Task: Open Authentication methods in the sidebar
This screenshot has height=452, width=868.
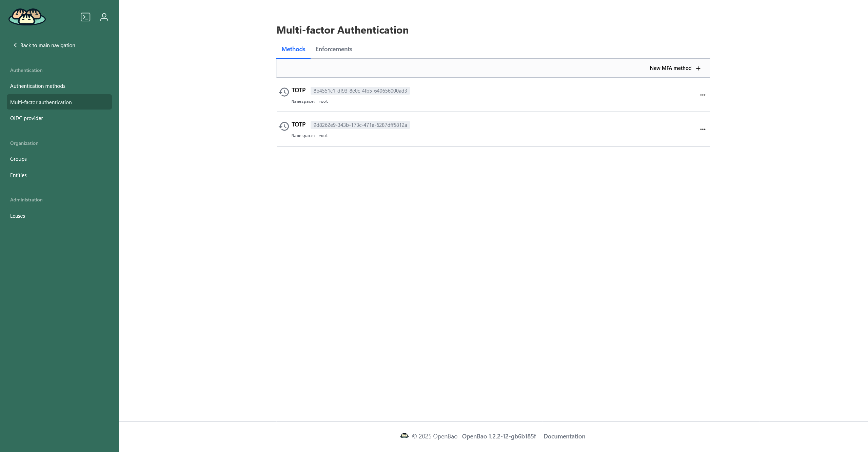Action: [38, 86]
